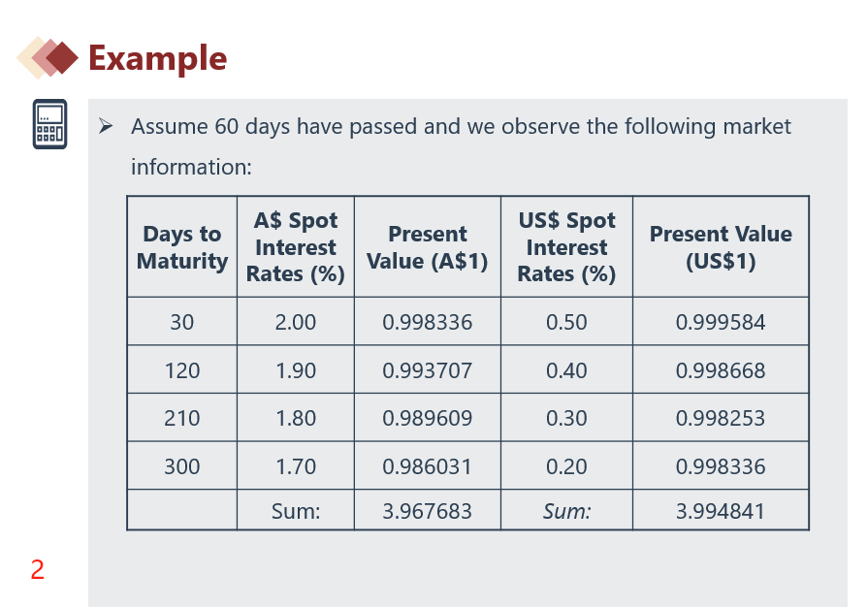Screen dimensions: 868x607
Task: Click the US$ sum value 3.994841
Action: tap(721, 510)
